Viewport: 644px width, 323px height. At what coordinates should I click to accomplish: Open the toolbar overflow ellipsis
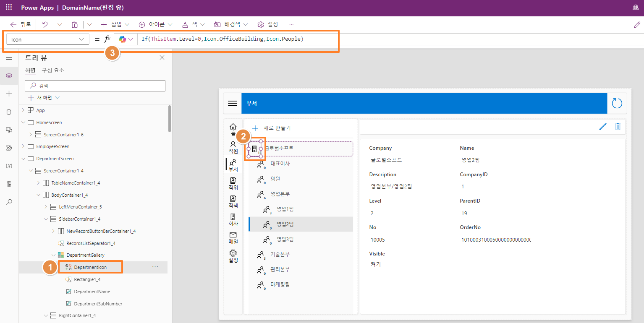pyautogui.click(x=291, y=25)
